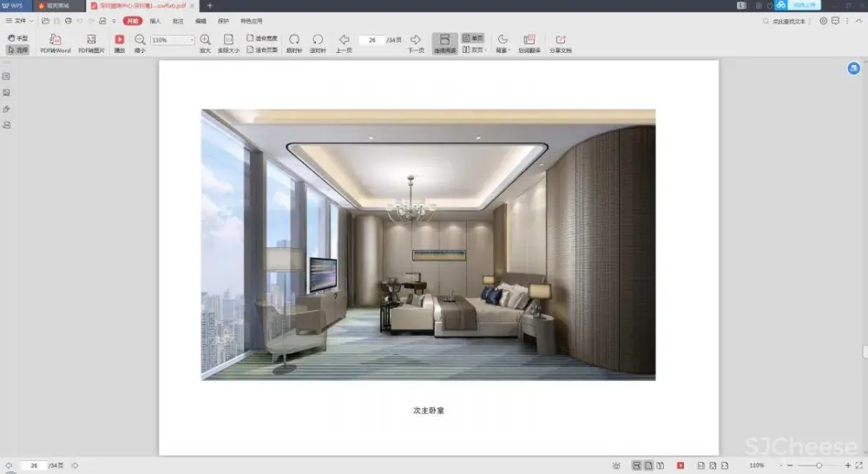The width and height of the screenshot is (868, 474).
Task: Click the PDF转图片 export icon
Action: pyautogui.click(x=91, y=40)
